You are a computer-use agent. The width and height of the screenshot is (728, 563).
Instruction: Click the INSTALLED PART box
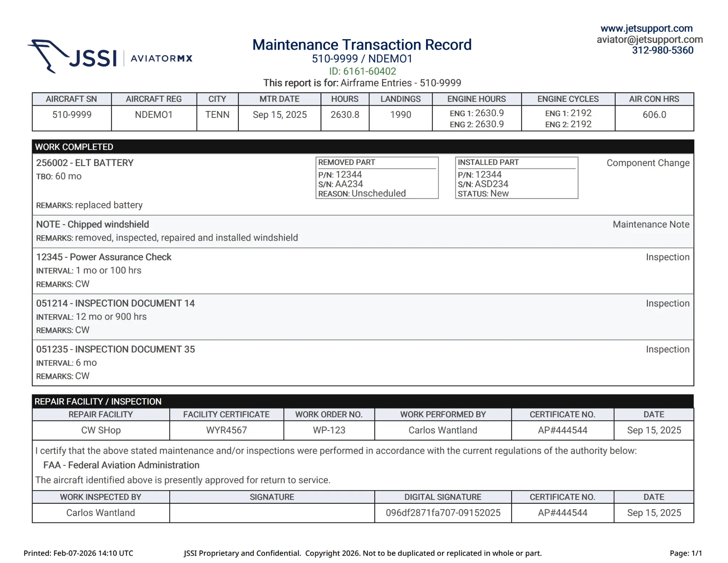click(516, 178)
